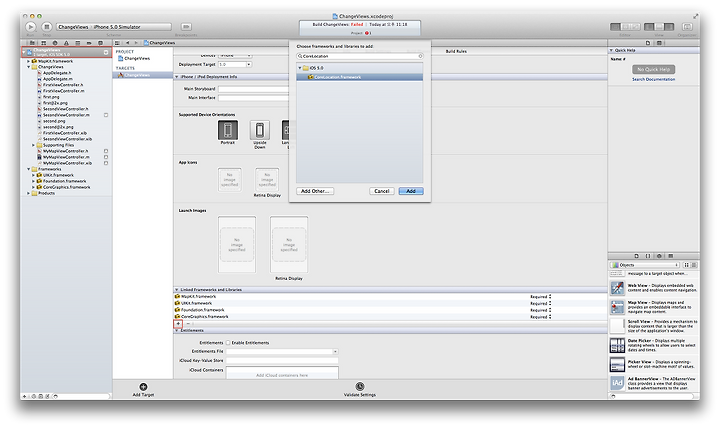Show the Search navigator icon
Screen dimensions: 720x428
[55, 43]
